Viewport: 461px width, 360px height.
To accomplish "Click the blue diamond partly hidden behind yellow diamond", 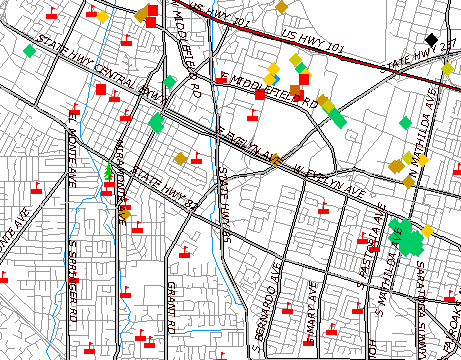I will click(276, 79).
